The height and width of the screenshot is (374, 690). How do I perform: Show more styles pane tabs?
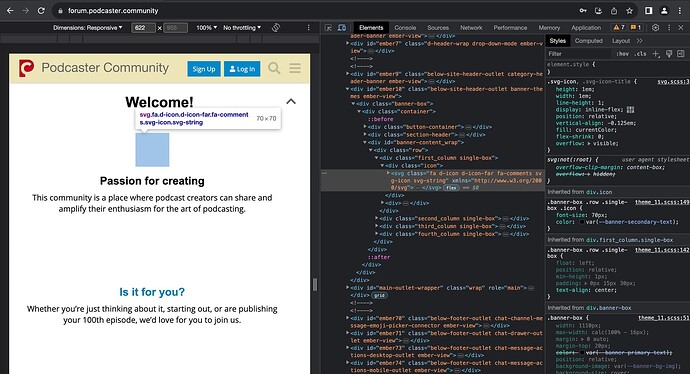pos(639,40)
